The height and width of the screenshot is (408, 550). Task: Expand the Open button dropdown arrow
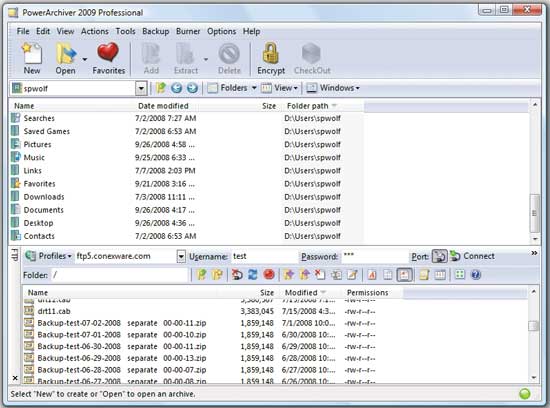coord(85,59)
